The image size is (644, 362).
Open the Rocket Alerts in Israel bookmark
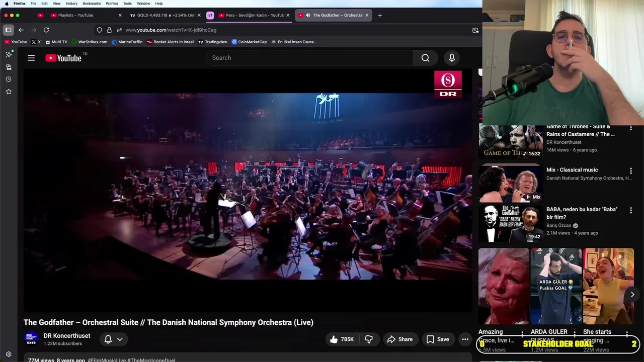(171, 42)
